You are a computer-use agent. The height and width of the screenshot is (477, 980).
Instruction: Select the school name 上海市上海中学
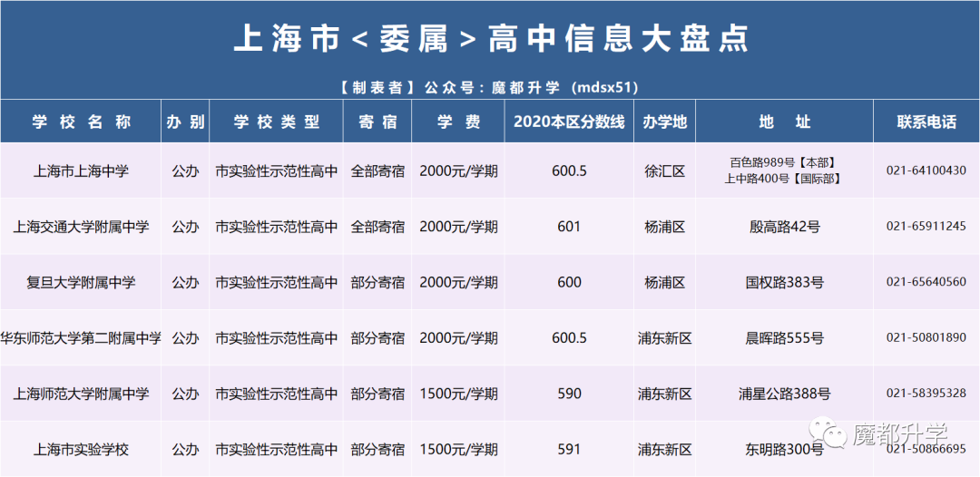click(81, 170)
